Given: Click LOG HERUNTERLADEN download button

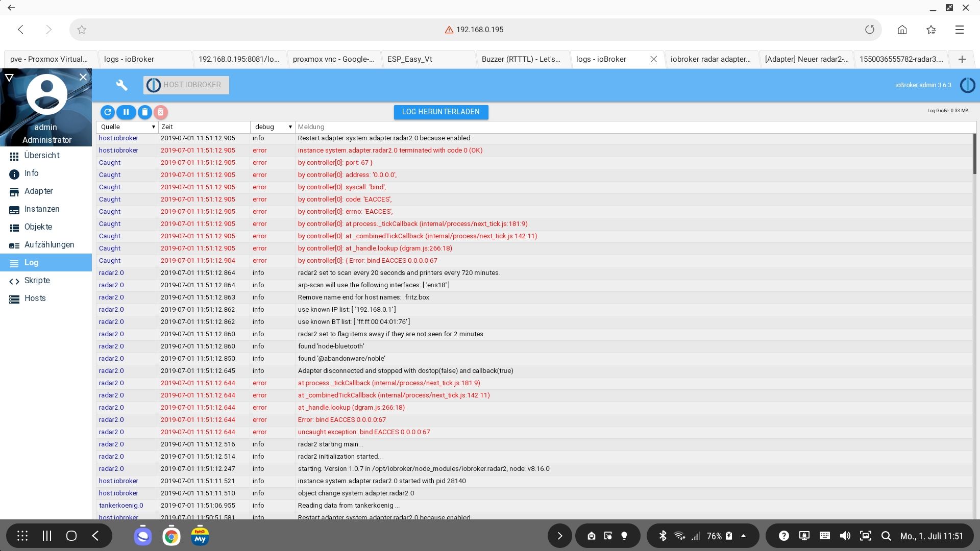Looking at the screenshot, I should (x=440, y=112).
